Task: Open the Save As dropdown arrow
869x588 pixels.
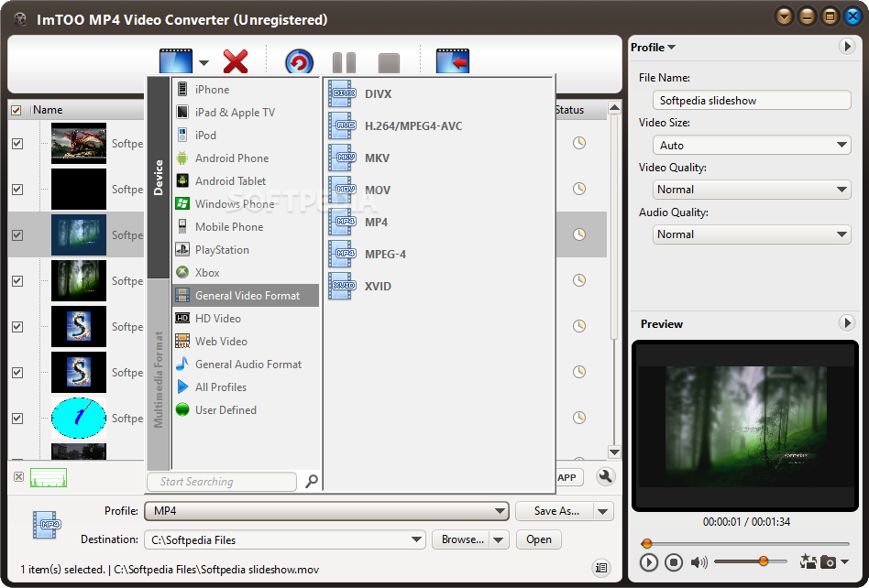Action: coord(603,512)
